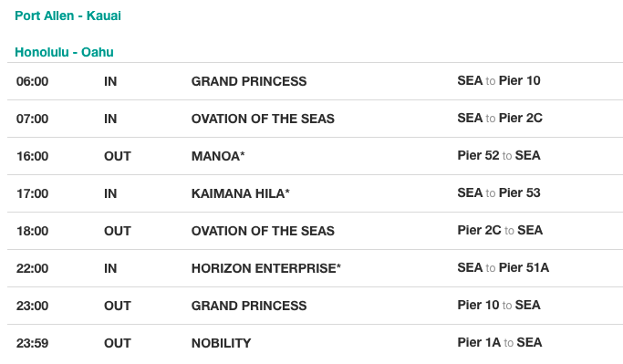Select the 16:00 time entry
The width and height of the screenshot is (623, 364).
(x=32, y=156)
